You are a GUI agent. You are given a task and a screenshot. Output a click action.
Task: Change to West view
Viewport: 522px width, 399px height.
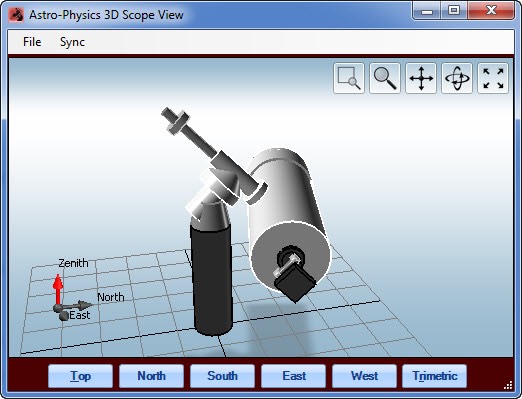click(364, 376)
